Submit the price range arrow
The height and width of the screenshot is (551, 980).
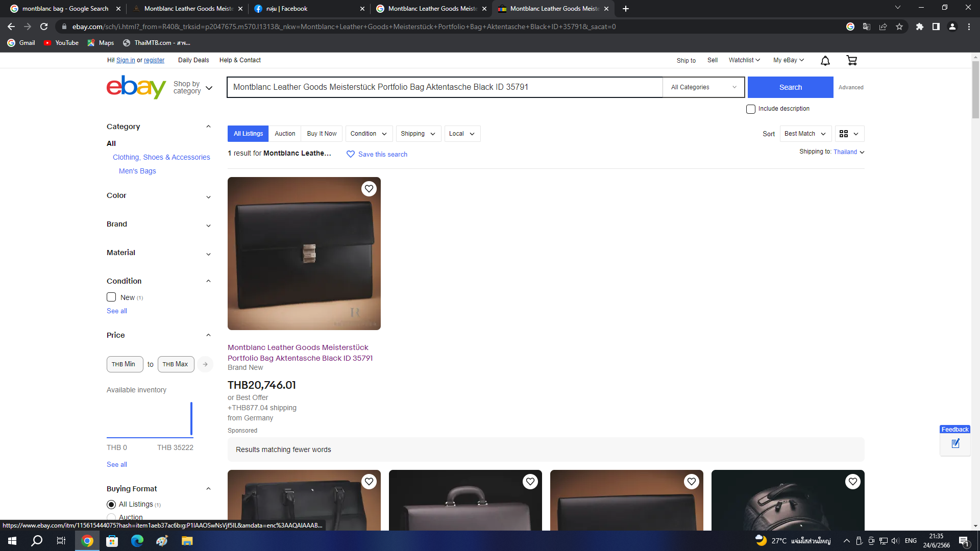205,364
